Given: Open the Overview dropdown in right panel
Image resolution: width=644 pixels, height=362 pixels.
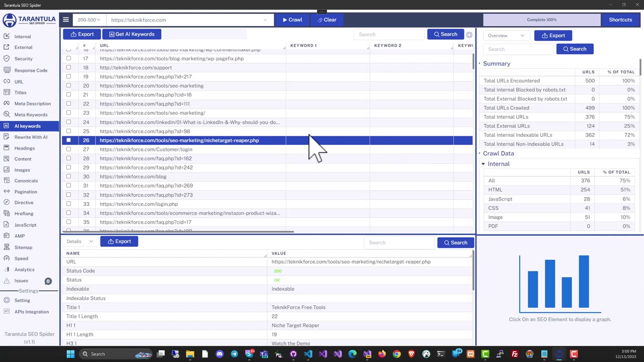Looking at the screenshot, I should click(506, 36).
